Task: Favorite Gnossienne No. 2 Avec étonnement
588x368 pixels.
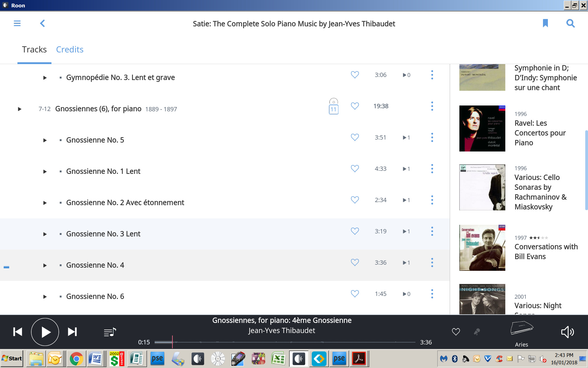Action: tap(355, 200)
